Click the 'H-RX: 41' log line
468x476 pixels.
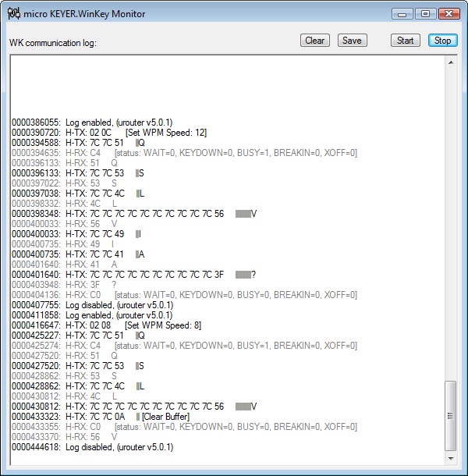[x=64, y=265]
